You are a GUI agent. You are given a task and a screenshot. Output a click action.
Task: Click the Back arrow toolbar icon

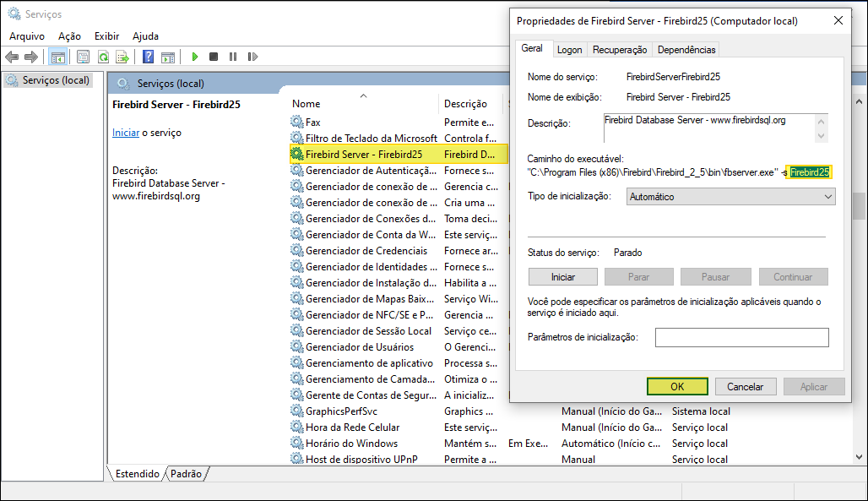click(x=12, y=57)
